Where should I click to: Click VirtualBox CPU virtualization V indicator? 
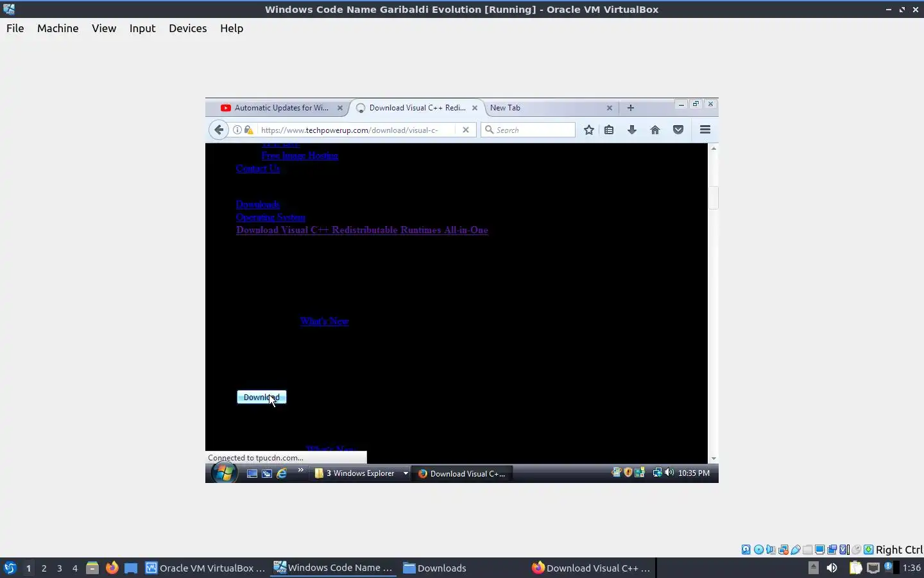(844, 550)
